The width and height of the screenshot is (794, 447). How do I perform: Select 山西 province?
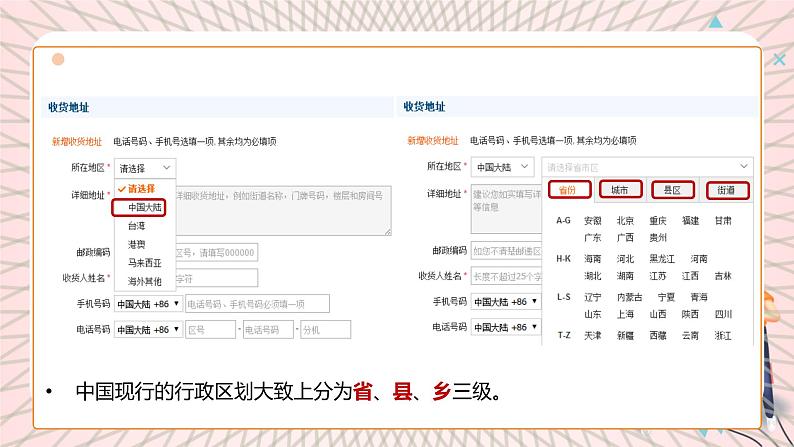pos(658,314)
